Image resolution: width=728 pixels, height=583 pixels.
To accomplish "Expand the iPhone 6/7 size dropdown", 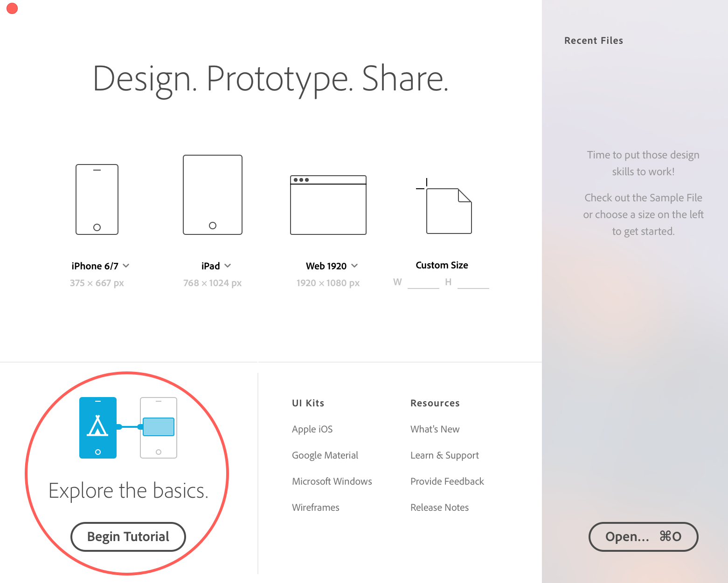I will point(126,266).
